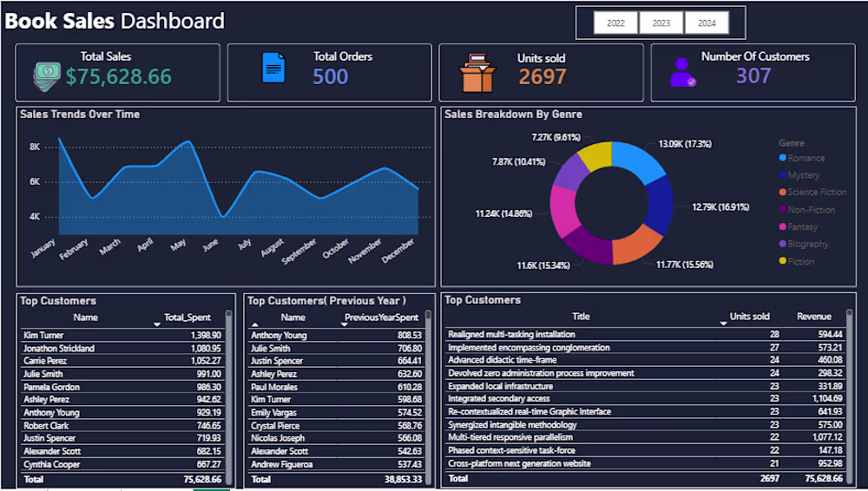Image resolution: width=868 pixels, height=491 pixels.
Task: Select Carrie Perez customer row
Action: click(122, 360)
